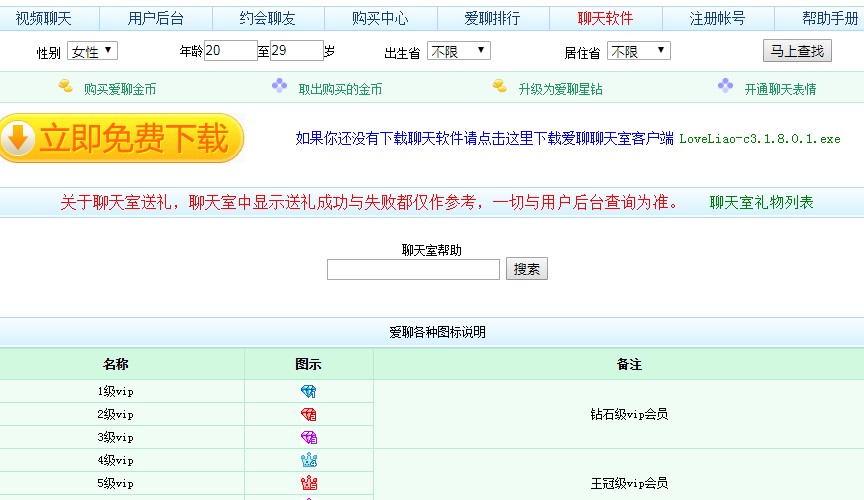This screenshot has height=500, width=864.
Task: Click the blue crown 4级vip icon
Action: [309, 460]
